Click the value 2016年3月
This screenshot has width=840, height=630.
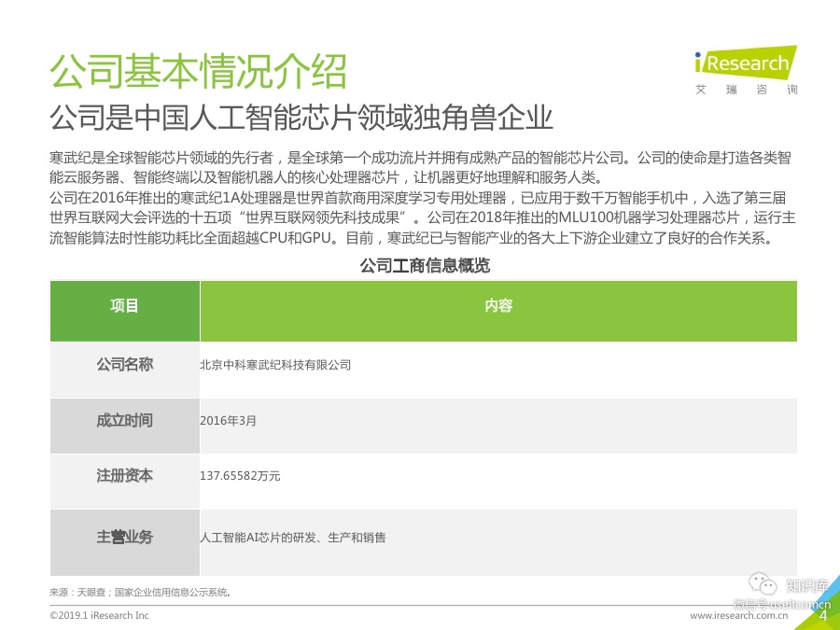click(228, 421)
